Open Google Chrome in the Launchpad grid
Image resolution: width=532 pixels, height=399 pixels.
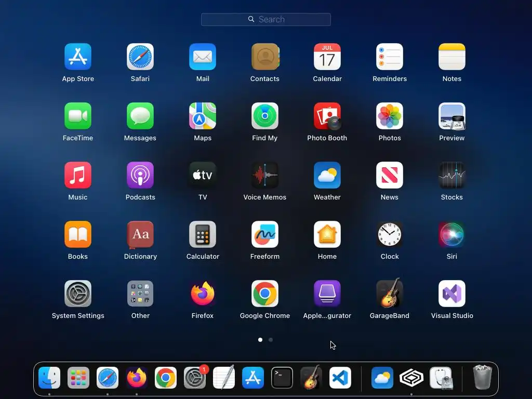pyautogui.click(x=265, y=294)
